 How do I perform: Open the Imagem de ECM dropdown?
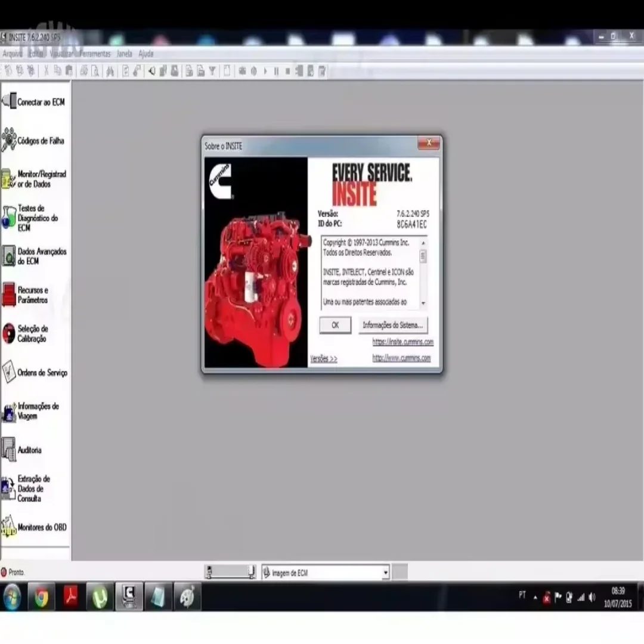386,572
